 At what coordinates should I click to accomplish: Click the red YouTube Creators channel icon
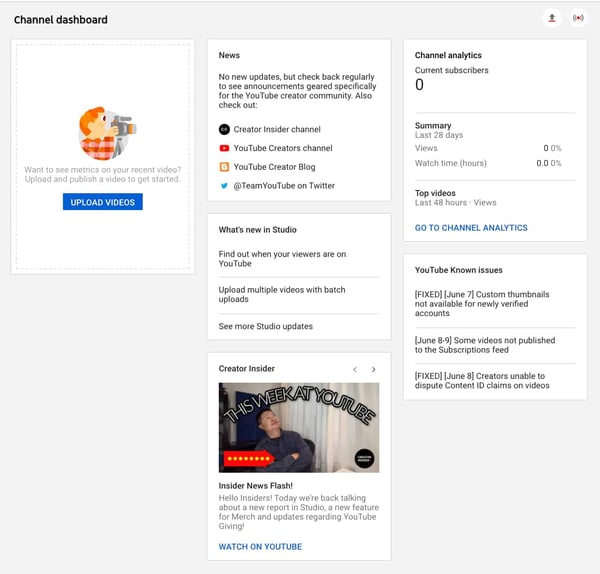point(224,148)
